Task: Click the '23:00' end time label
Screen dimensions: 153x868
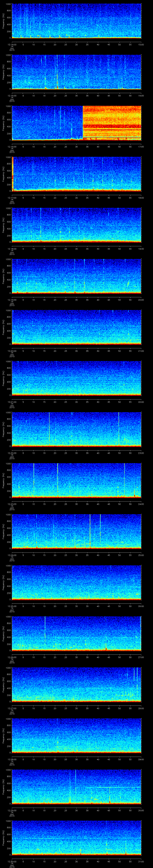Action: tap(141, 453)
